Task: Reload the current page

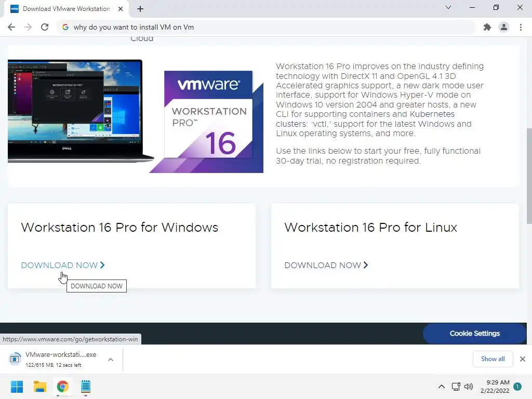Action: pyautogui.click(x=45, y=27)
